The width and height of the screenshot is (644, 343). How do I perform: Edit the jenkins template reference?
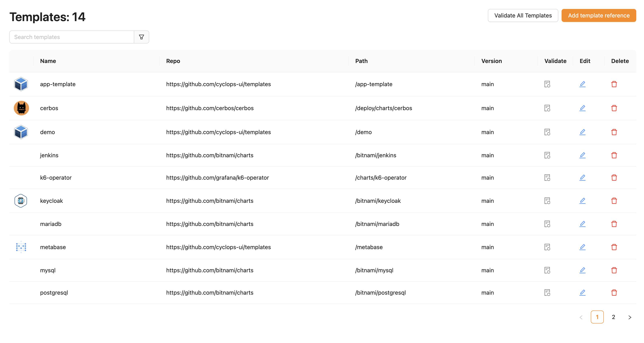(x=582, y=155)
